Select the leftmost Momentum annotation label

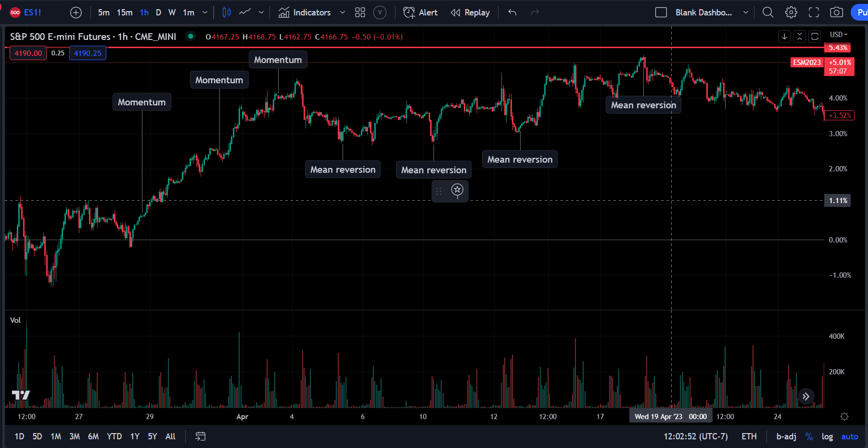tap(142, 102)
